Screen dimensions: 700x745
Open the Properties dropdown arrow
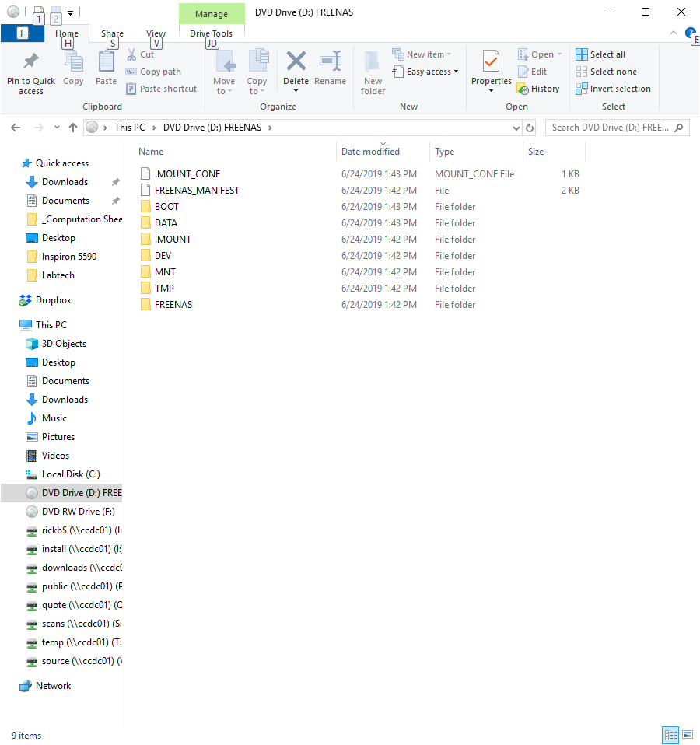tap(491, 91)
